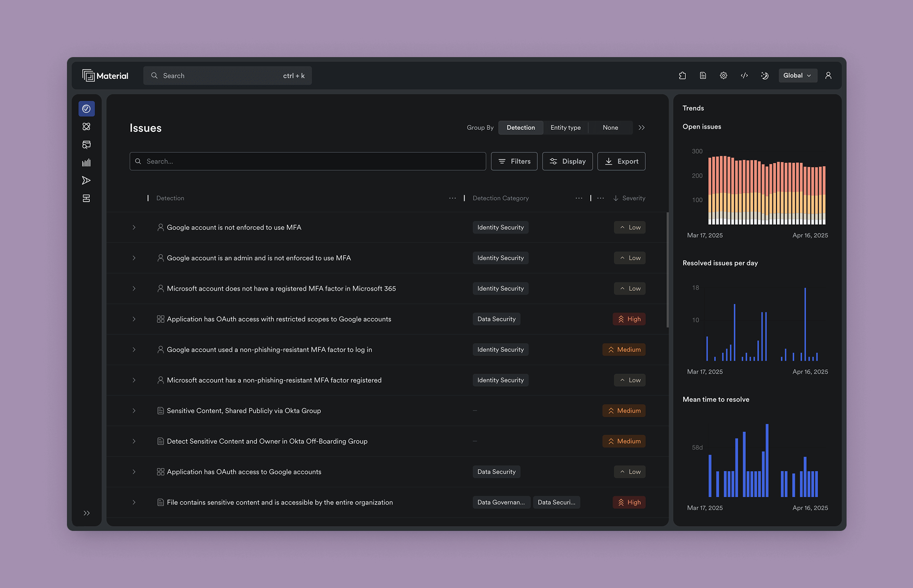This screenshot has width=913, height=588.
Task: Expand 'Sensitive Content, Shared Publicly via Okta Group' row
Action: click(134, 411)
